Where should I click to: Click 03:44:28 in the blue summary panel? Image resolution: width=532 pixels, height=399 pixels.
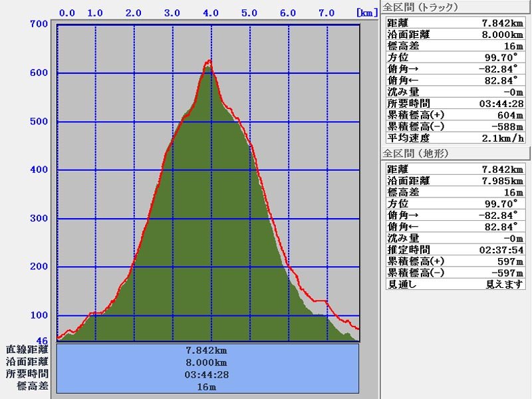tap(207, 374)
